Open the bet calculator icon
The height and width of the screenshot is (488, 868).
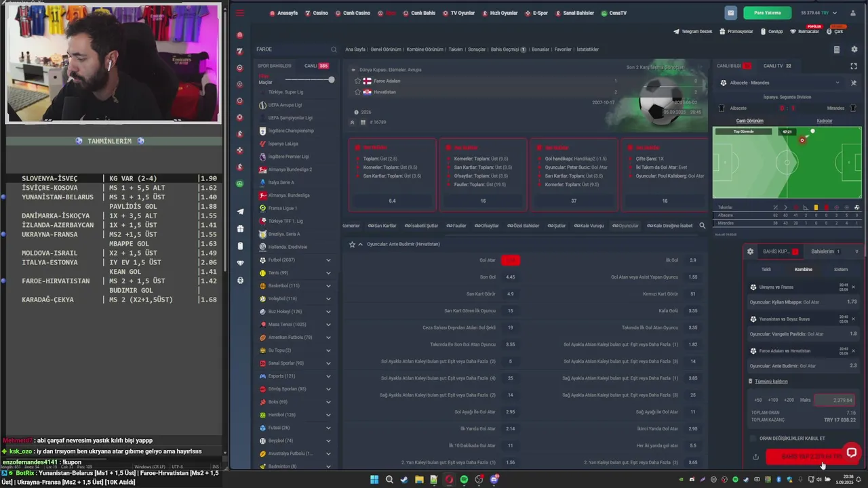click(836, 49)
